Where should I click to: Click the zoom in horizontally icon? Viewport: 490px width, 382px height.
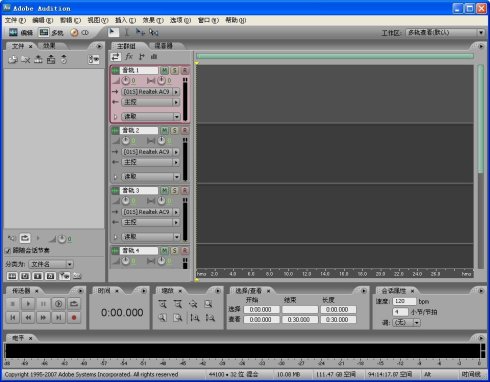162,304
